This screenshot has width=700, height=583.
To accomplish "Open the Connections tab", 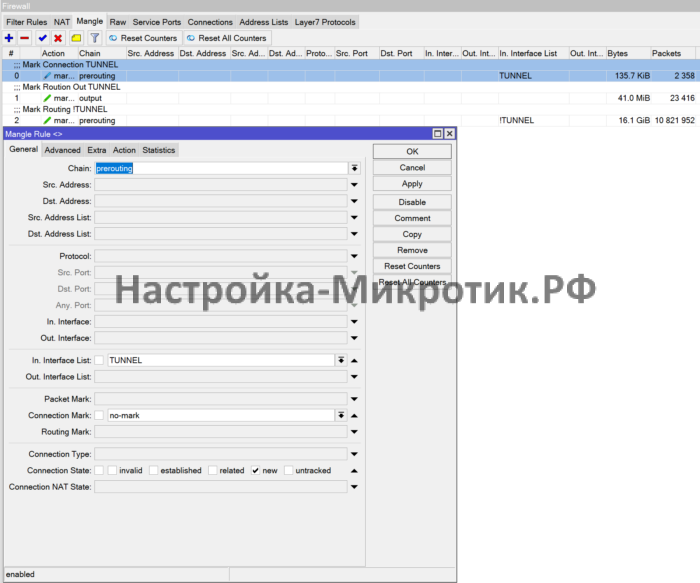I will [x=210, y=22].
